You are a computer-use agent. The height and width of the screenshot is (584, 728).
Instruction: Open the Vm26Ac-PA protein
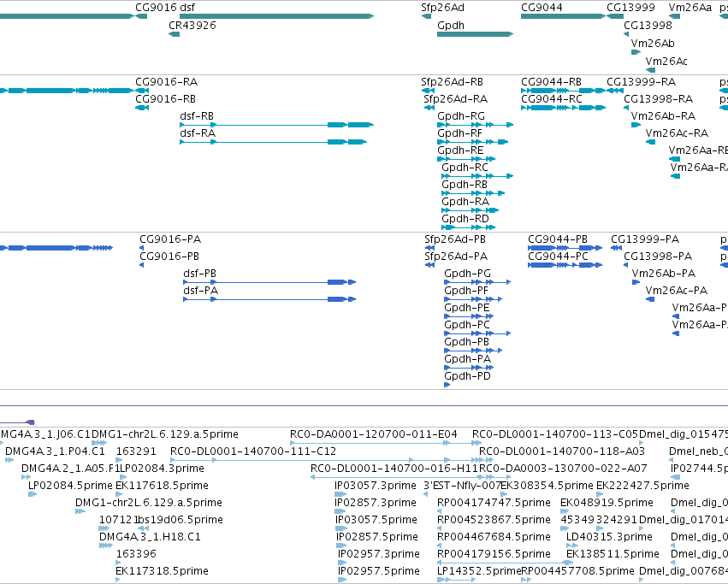(x=650, y=299)
